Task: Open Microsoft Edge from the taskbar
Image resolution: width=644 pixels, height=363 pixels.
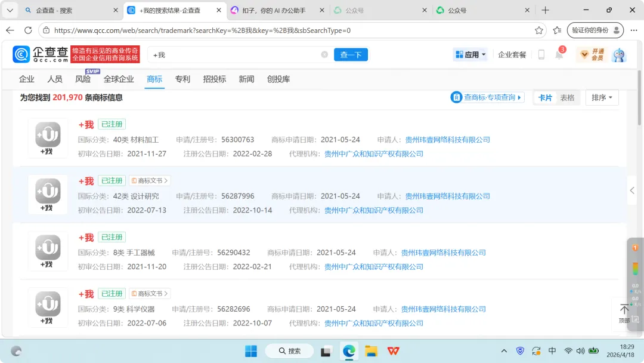Action: pyautogui.click(x=349, y=351)
